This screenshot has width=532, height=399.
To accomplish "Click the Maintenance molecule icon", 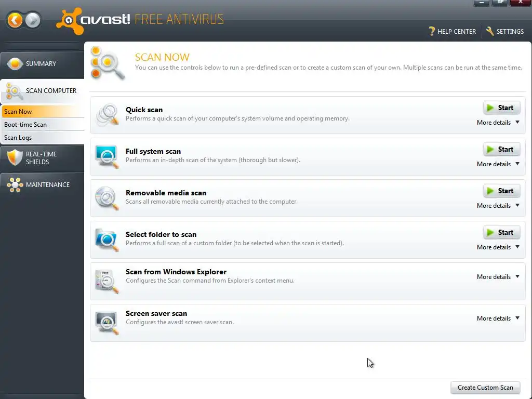I will 15,185.
